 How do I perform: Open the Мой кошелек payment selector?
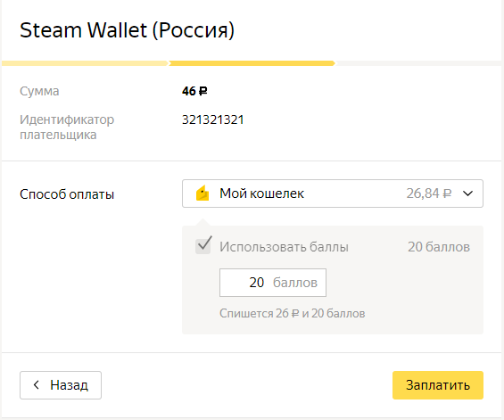point(333,194)
